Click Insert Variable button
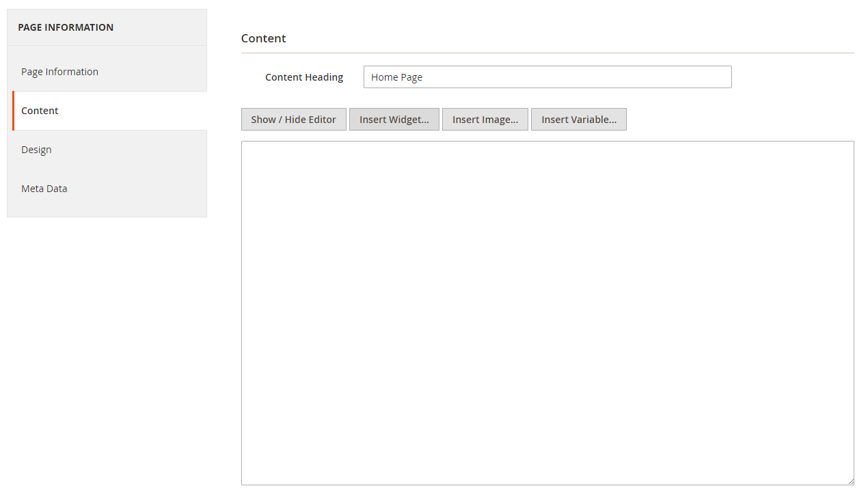 (x=579, y=119)
